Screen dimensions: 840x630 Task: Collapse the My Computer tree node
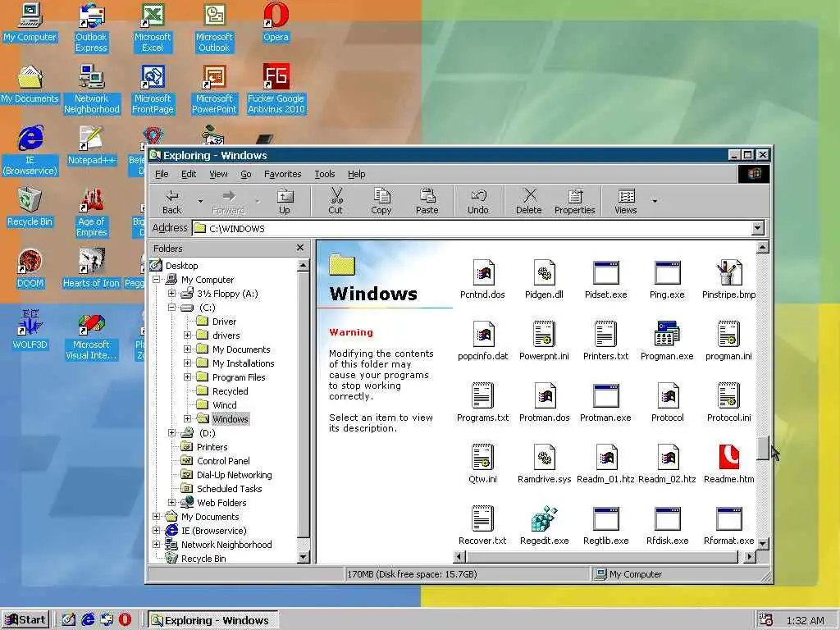(x=157, y=280)
